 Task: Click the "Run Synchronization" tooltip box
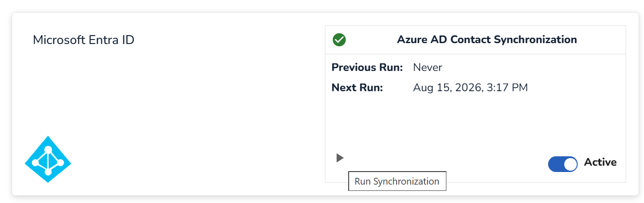click(x=397, y=181)
